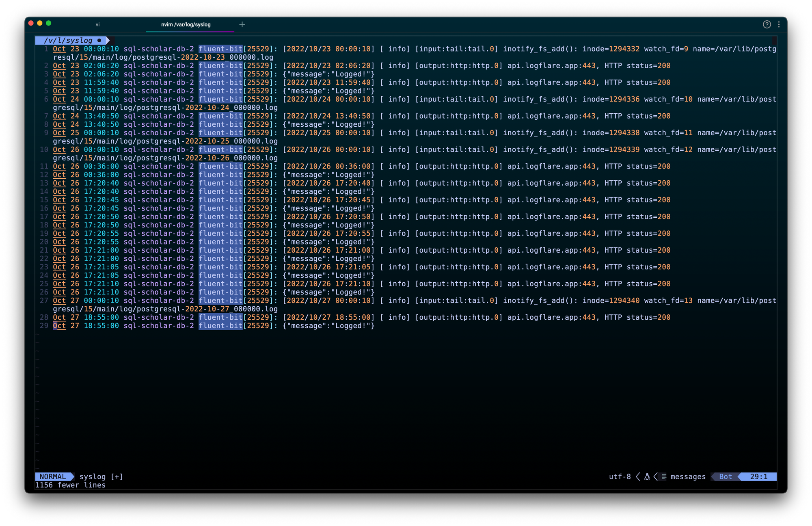Add a new terminal tab with plus

(242, 24)
